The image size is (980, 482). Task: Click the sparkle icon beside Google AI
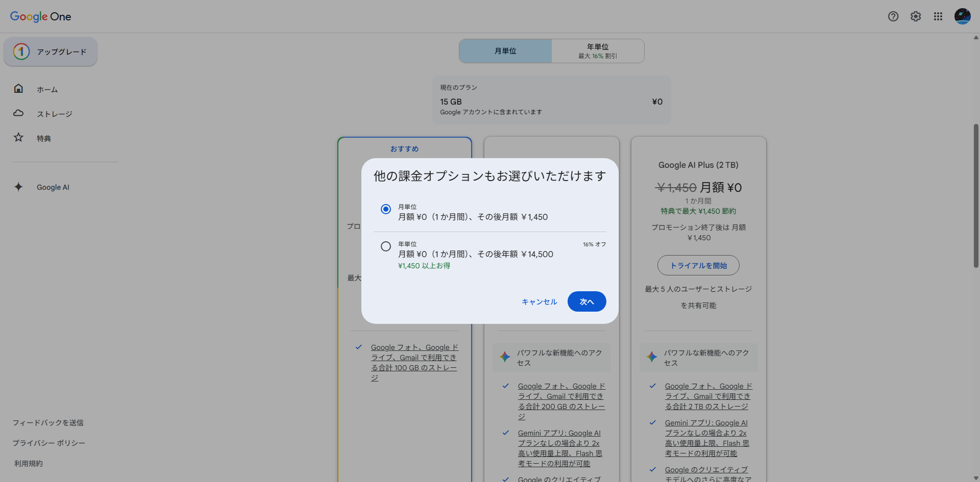coord(18,187)
